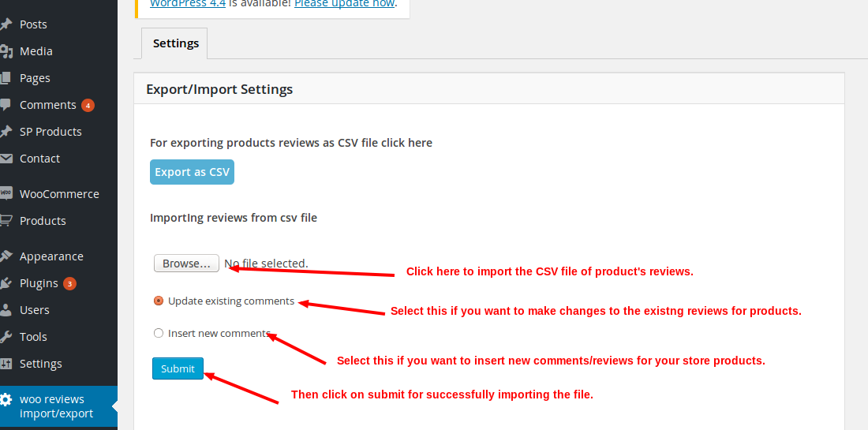Click the Products cart icon
This screenshot has height=430, width=868.
[6, 221]
